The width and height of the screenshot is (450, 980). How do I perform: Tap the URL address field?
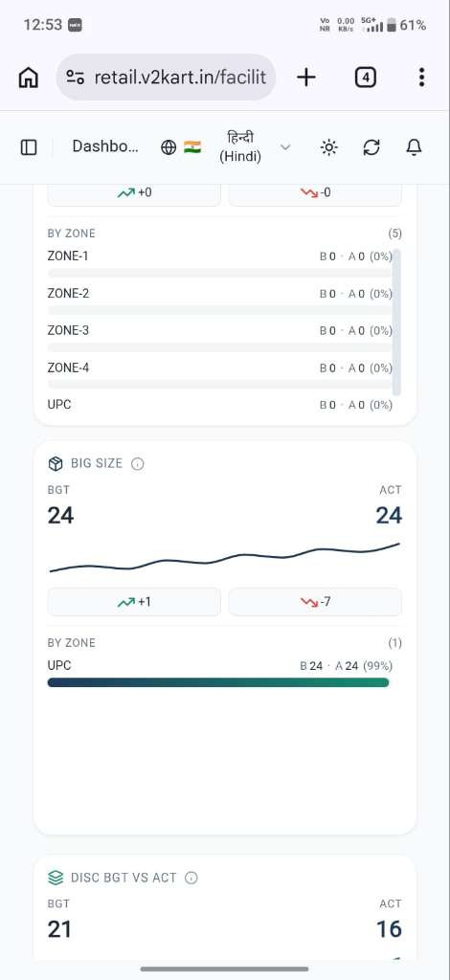180,78
